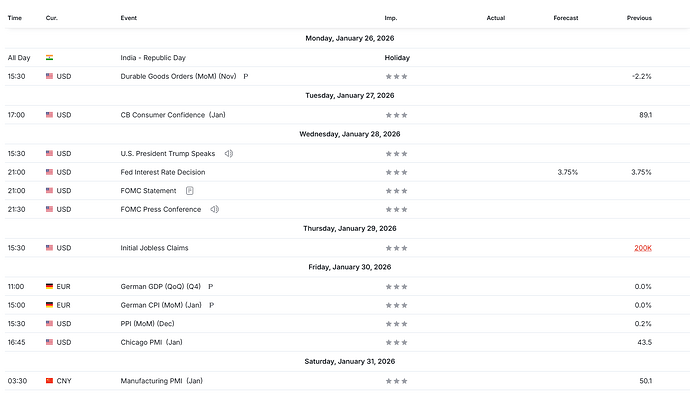Image resolution: width=690 pixels, height=397 pixels.
Task: Click German flag beside German GDP row
Action: (x=49, y=287)
